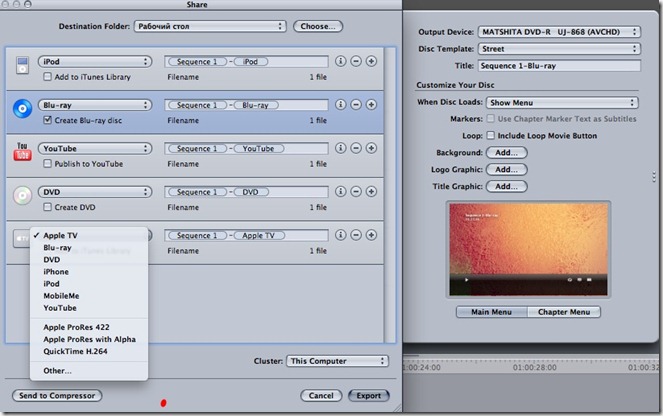
Task: Open the DVD output type dropdown
Action: pyautogui.click(x=95, y=192)
